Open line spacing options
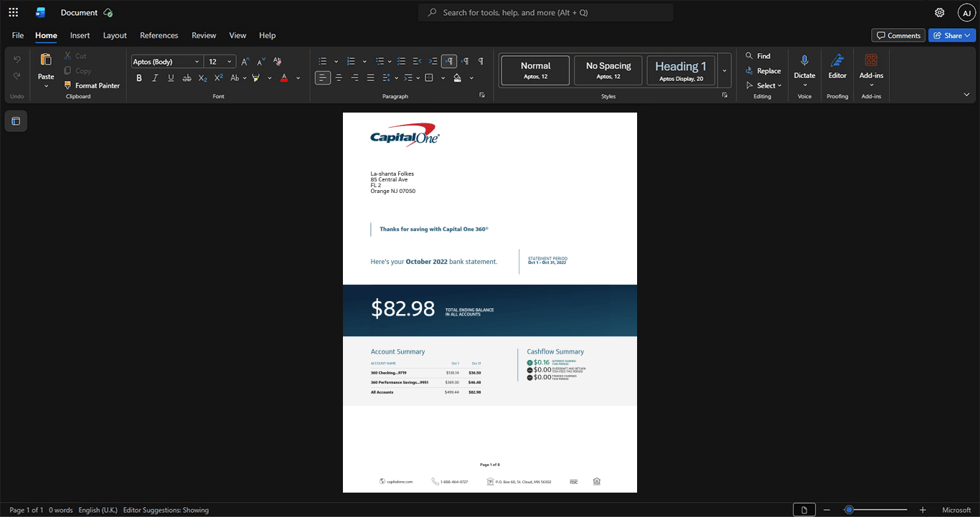Viewport: 980px width, 517px height. [x=386, y=78]
